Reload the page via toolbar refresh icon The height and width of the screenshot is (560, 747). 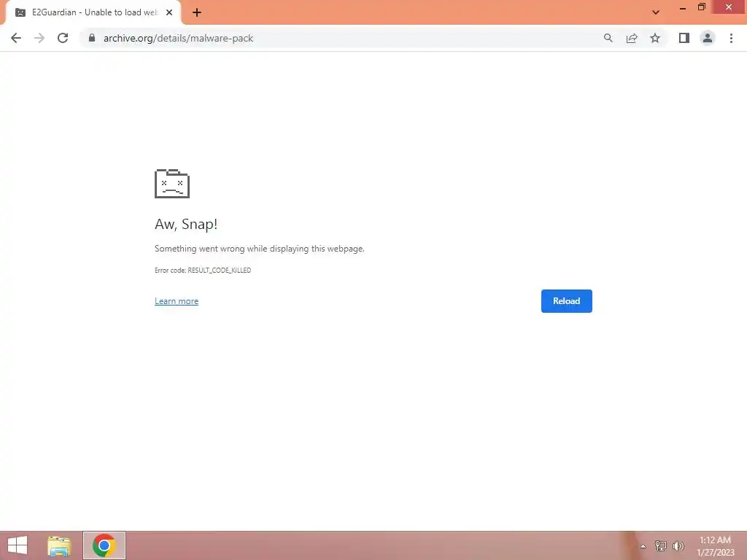pos(63,38)
